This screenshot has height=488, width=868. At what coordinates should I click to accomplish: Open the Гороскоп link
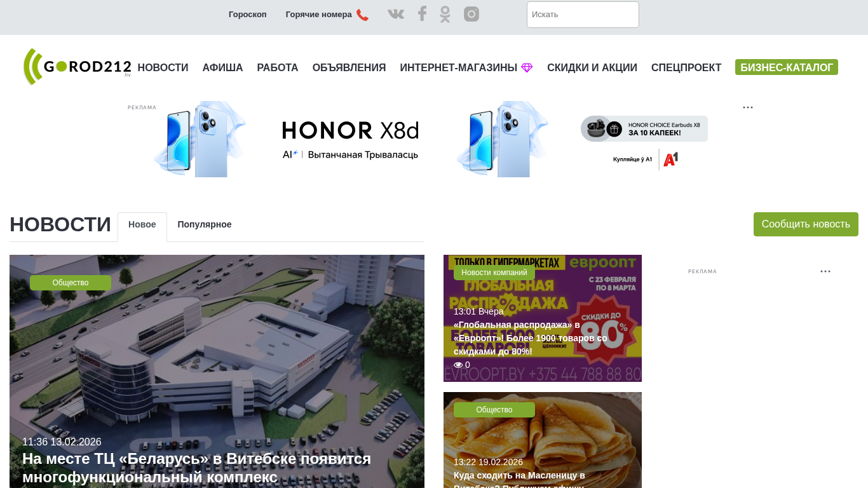(248, 15)
